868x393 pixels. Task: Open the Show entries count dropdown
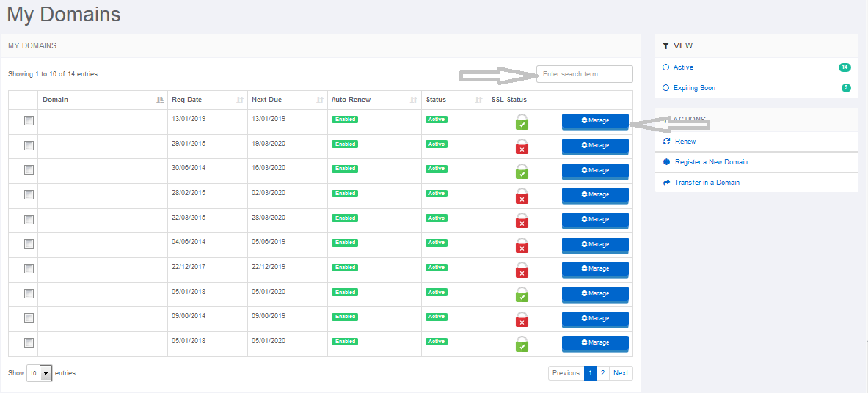pyautogui.click(x=40, y=374)
